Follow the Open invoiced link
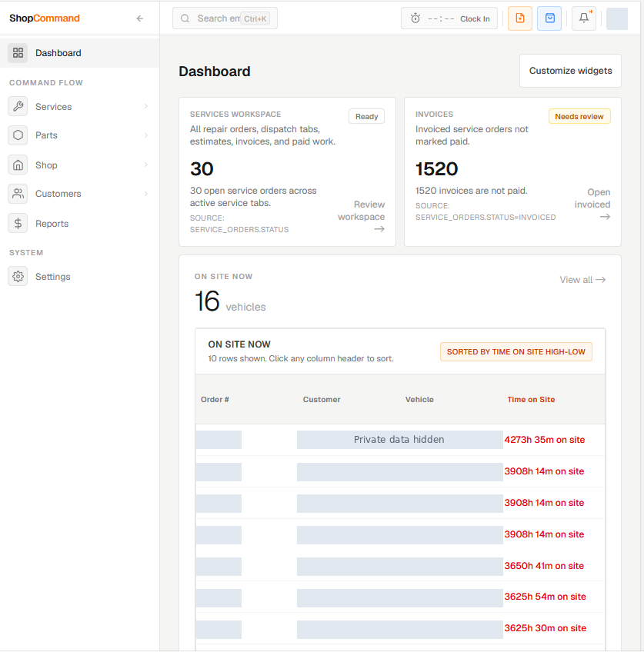 [x=592, y=205]
